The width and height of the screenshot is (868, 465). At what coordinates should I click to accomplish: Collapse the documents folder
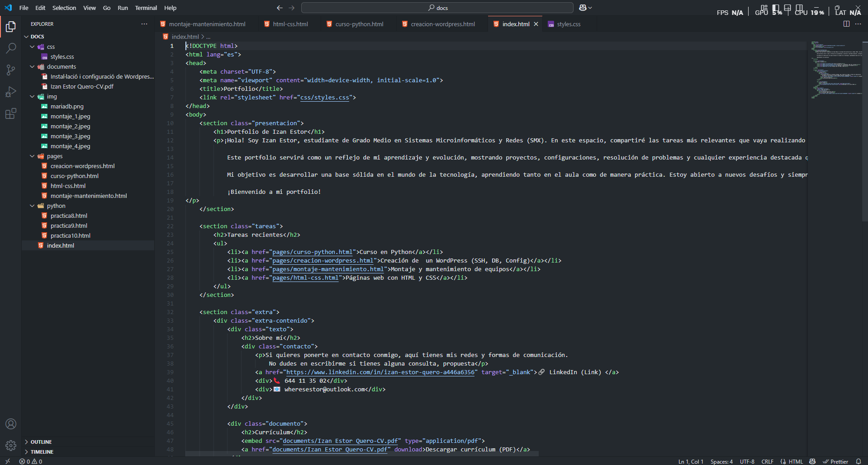coord(32,66)
